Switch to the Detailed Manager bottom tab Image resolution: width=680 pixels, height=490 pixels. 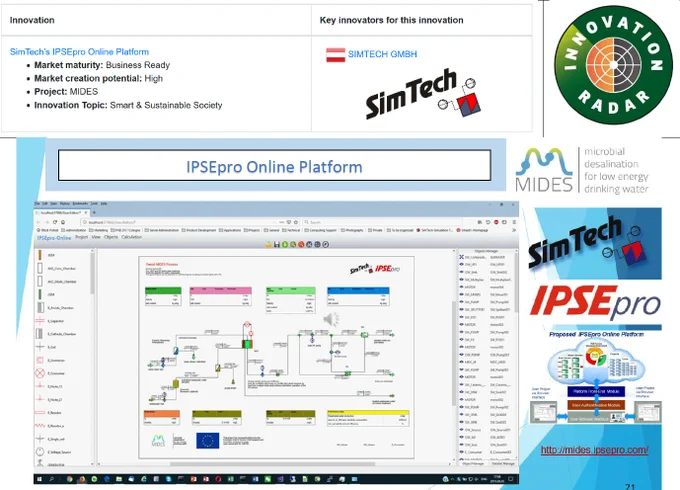(x=503, y=464)
